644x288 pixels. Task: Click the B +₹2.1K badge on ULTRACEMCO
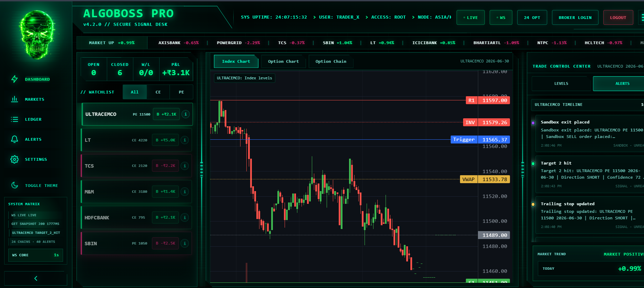coord(166,114)
